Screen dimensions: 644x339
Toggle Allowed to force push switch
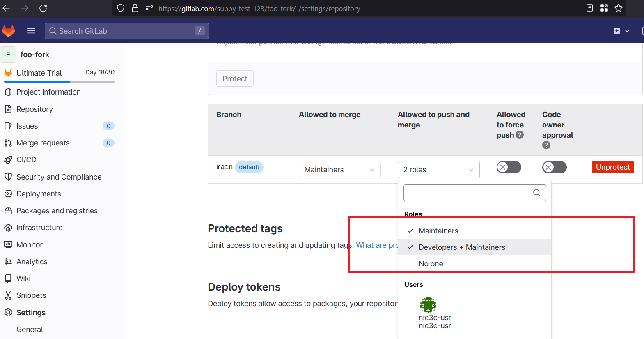509,167
